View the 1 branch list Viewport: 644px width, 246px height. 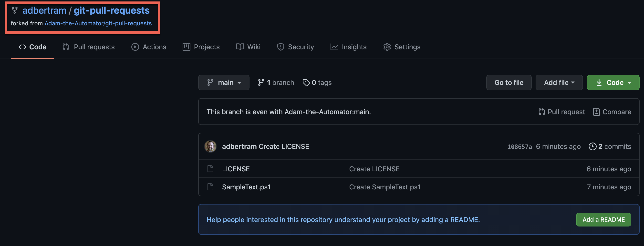276,82
